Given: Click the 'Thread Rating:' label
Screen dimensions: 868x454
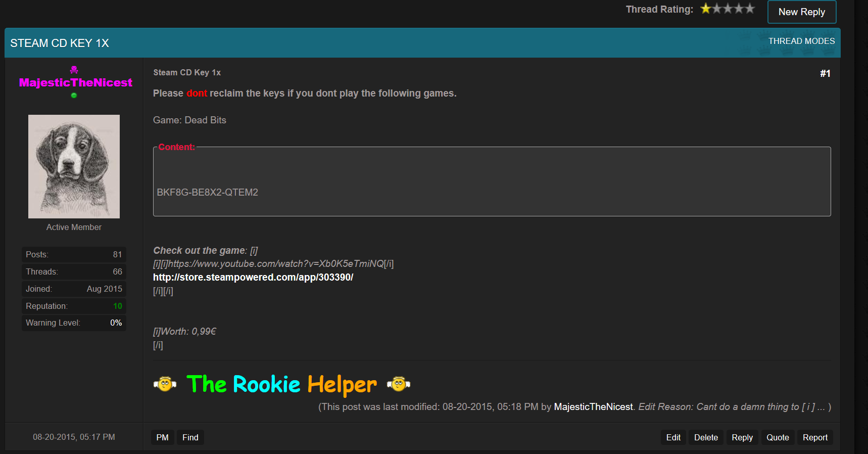Looking at the screenshot, I should point(659,9).
